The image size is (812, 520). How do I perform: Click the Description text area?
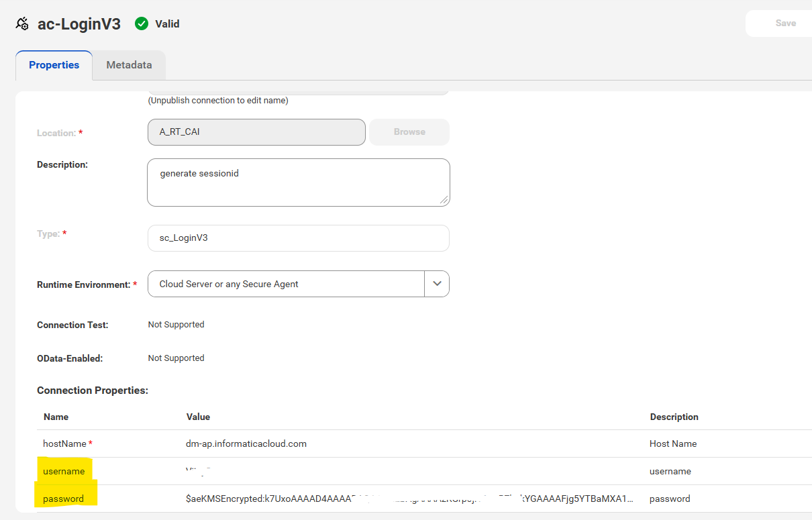click(299, 183)
